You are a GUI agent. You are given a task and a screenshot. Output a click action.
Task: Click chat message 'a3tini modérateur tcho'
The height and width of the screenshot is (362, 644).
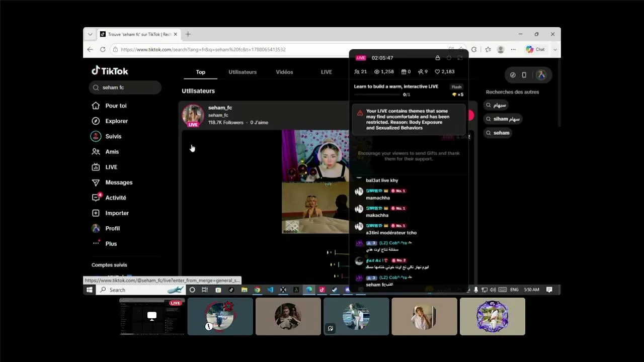point(391,233)
